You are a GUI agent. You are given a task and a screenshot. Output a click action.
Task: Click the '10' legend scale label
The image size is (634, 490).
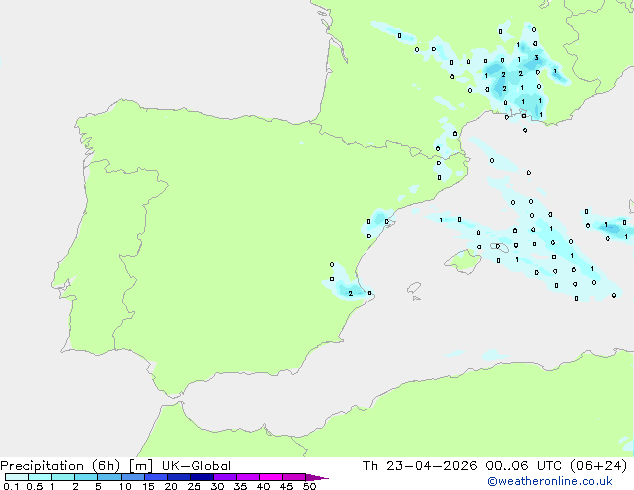[125, 486]
